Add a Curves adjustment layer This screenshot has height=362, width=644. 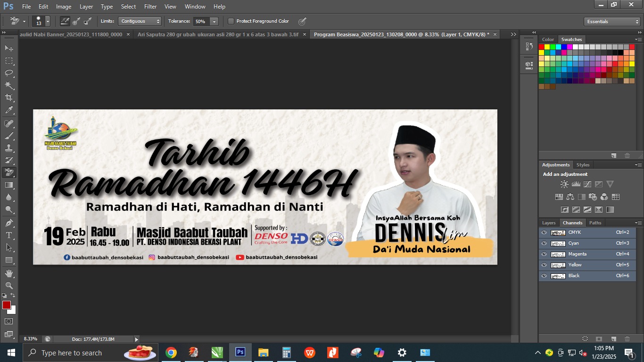587,184
